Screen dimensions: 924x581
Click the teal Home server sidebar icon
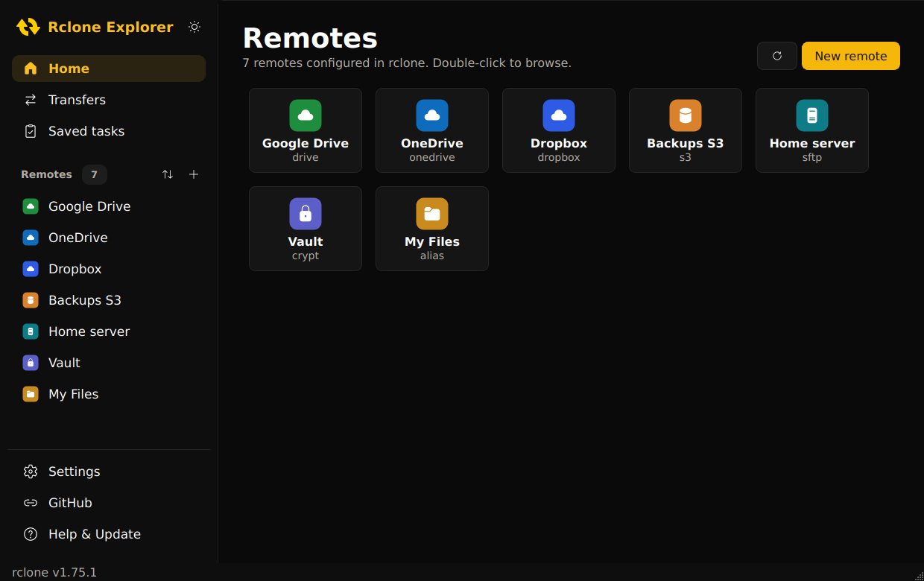pos(31,331)
